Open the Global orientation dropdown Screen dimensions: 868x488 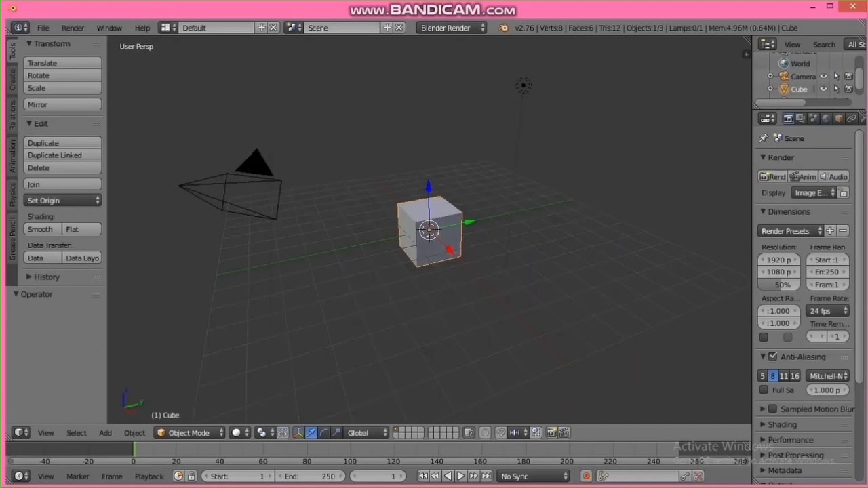[x=367, y=432]
